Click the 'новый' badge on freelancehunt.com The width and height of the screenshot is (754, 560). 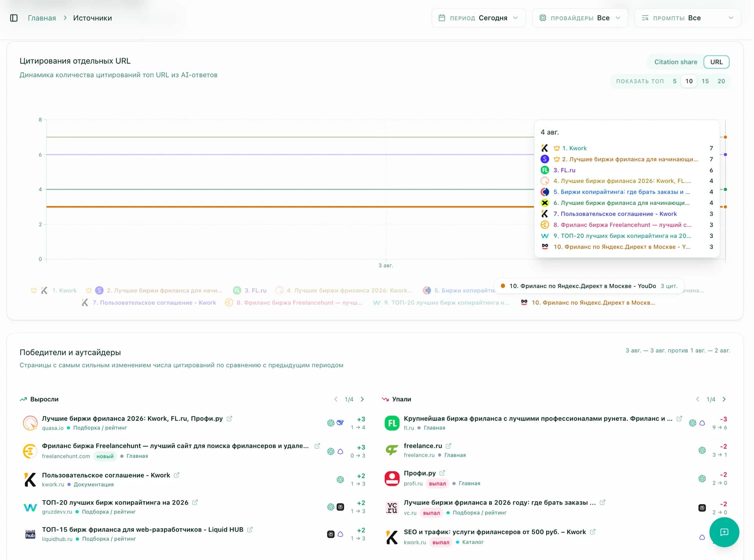pos(105,456)
